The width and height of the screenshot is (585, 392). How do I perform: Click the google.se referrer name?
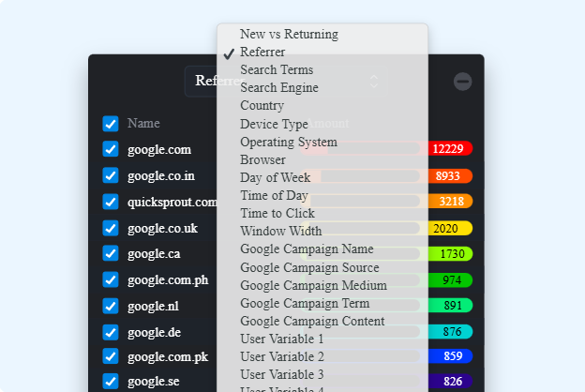(x=154, y=382)
